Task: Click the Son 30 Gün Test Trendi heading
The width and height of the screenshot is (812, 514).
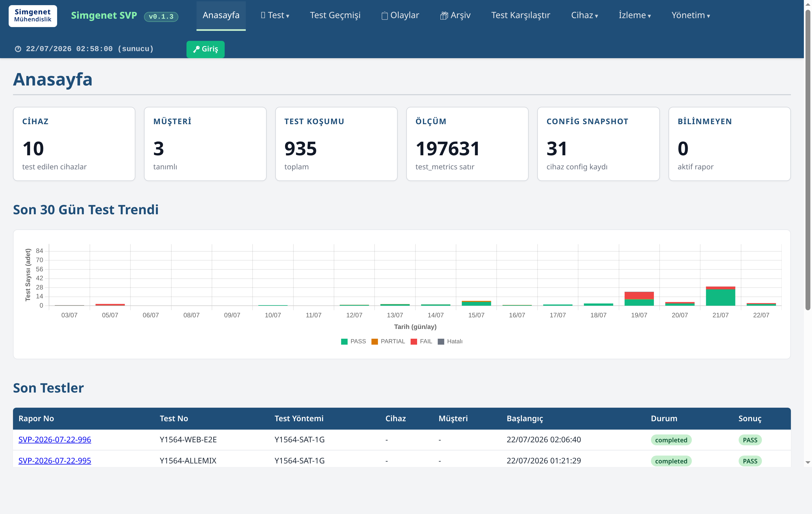Action: tap(86, 210)
